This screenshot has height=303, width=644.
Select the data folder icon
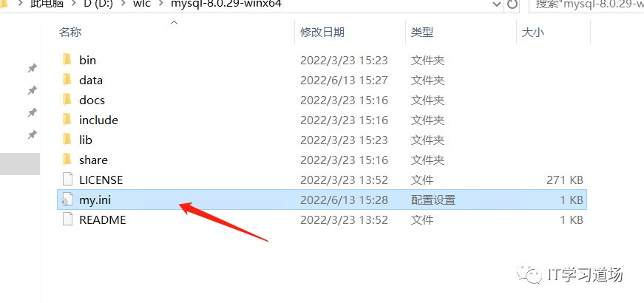click(x=67, y=80)
